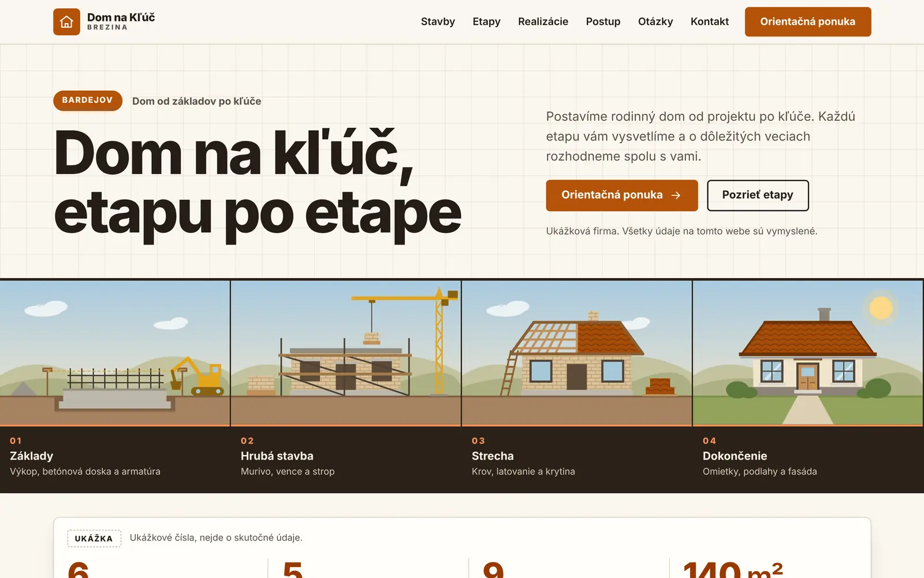This screenshot has height=578, width=924.
Task: Click text 'Omietky, podlahy a fasáda'
Action: pyautogui.click(x=760, y=472)
